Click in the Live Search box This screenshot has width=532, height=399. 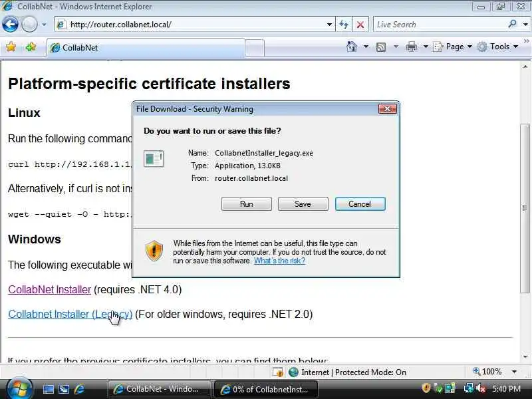coord(440,25)
